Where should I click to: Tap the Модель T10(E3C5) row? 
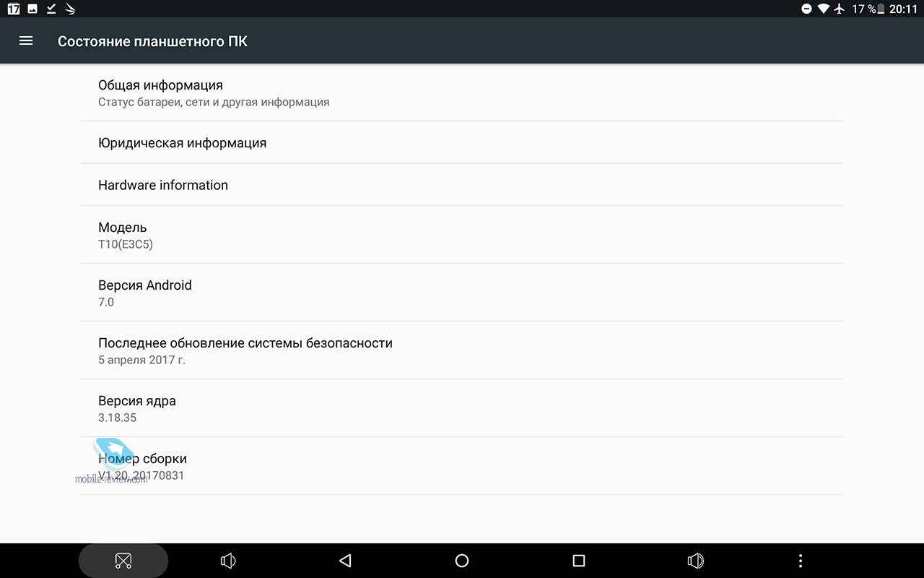(x=462, y=235)
